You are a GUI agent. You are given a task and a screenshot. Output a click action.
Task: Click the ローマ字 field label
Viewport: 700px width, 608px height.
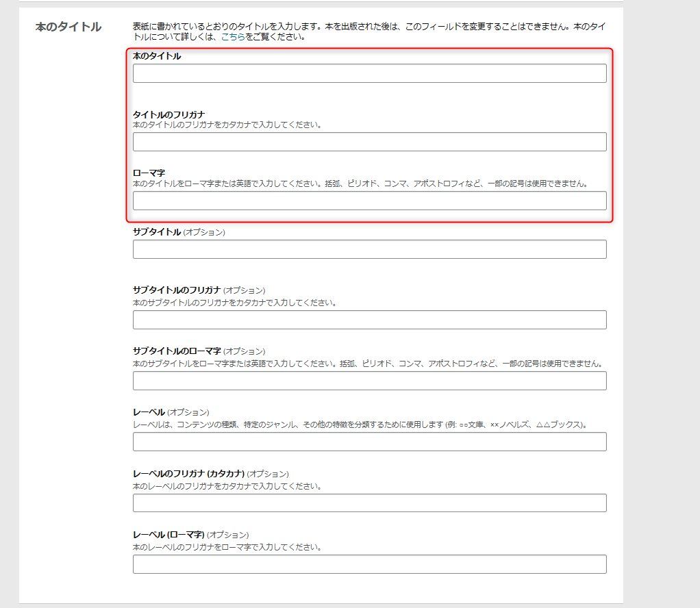149,173
